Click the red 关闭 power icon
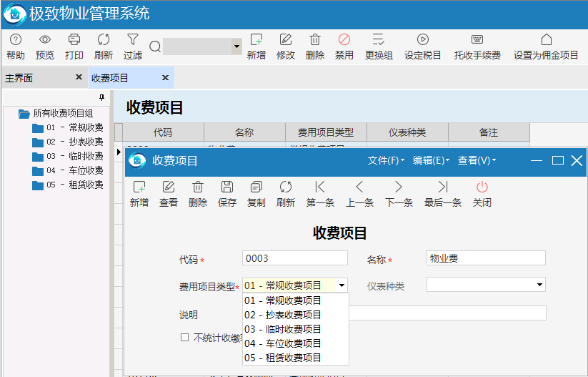Image resolution: width=588 pixels, height=377 pixels. click(x=482, y=187)
